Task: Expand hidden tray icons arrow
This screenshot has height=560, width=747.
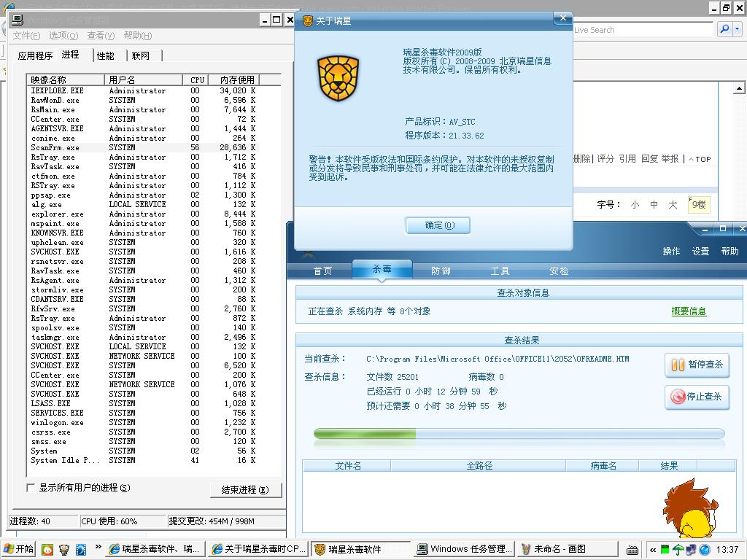Action: point(653,550)
